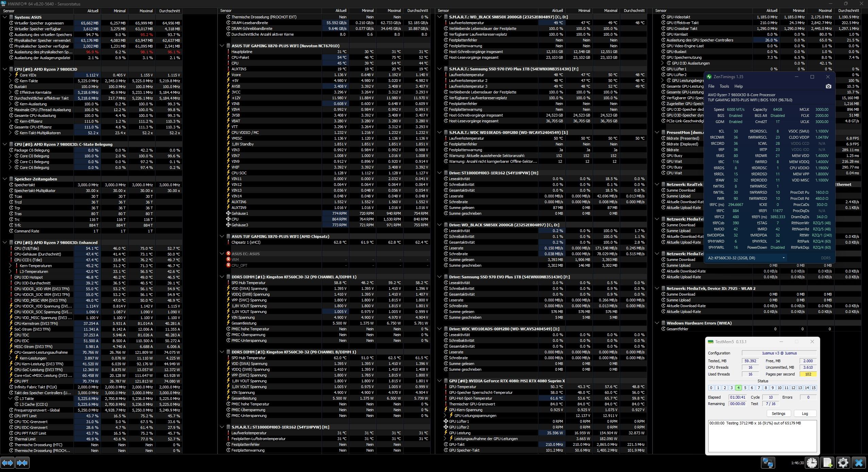Screen dimensions: 868x472
Task: Click the expand columns left-right arrows icon
Action: [x=7, y=463]
